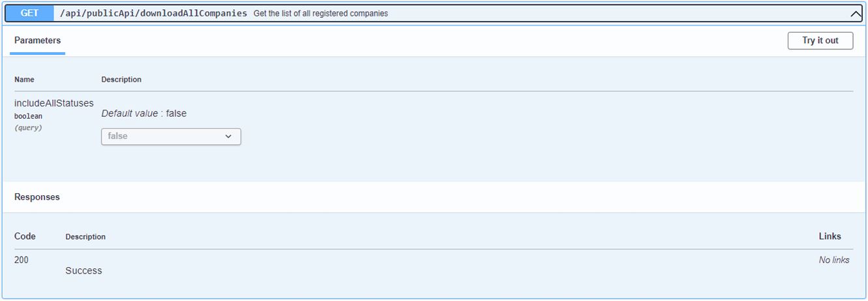Click the Links column header

tap(830, 236)
